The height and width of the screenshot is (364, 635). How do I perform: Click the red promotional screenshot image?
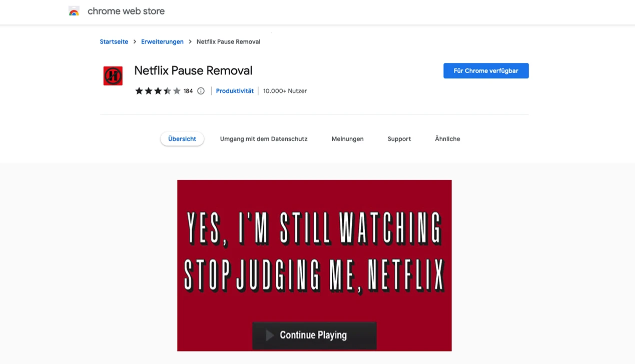point(314,265)
